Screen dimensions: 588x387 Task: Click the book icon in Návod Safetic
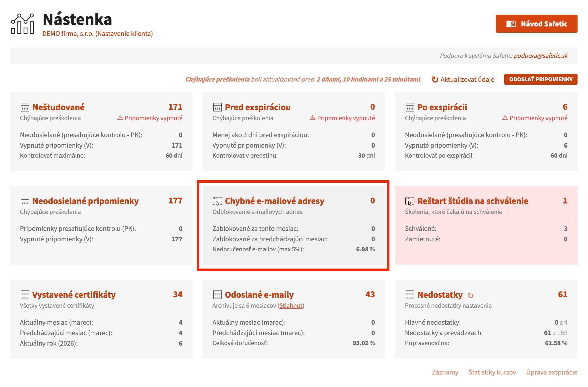pyautogui.click(x=511, y=24)
